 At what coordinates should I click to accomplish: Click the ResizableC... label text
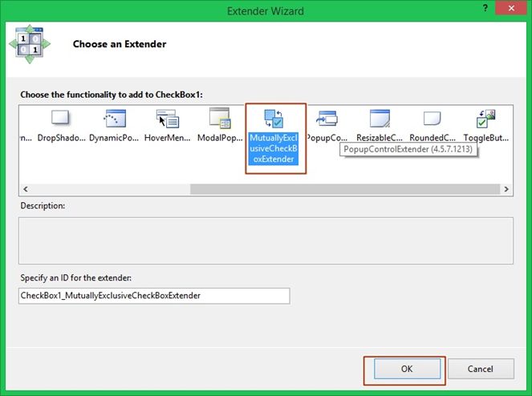[380, 138]
